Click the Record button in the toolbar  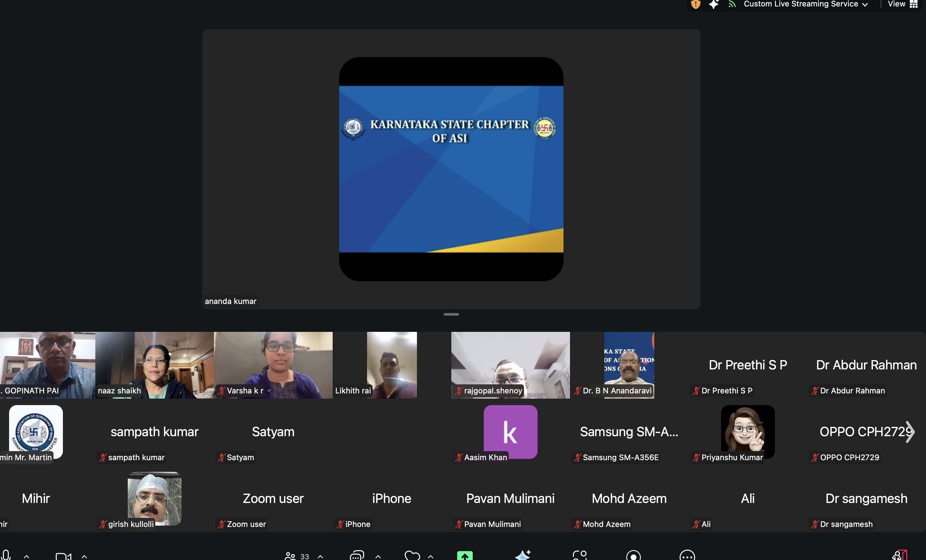coord(633,555)
